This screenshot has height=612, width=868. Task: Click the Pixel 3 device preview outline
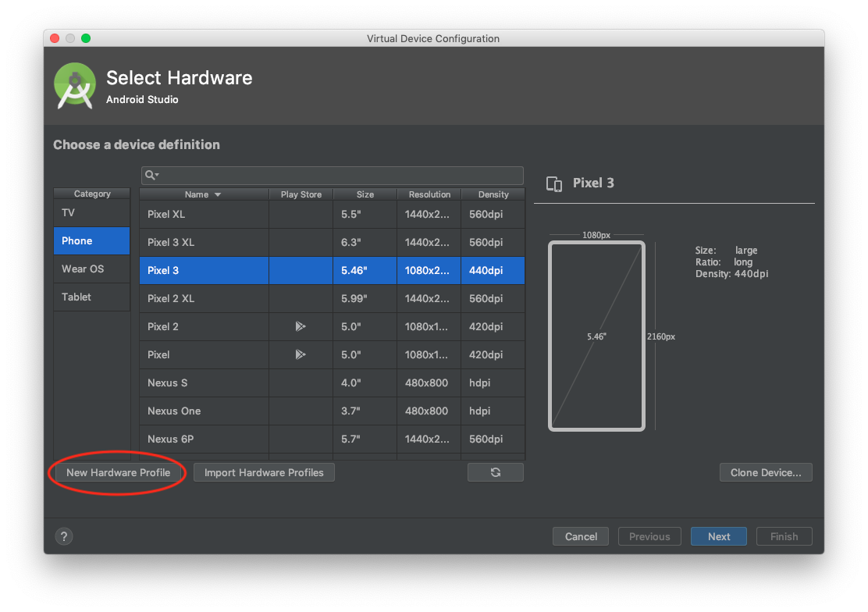[x=596, y=336]
